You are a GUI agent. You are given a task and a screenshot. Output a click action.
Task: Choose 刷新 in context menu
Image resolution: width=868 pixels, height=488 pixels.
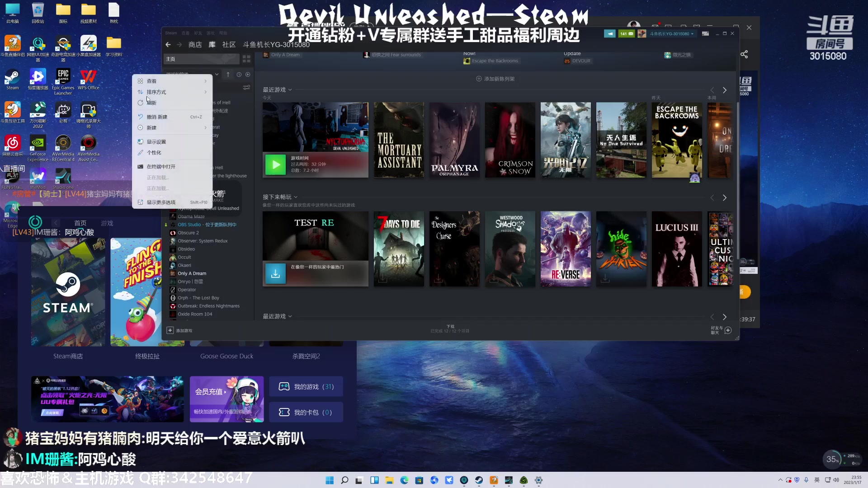click(x=172, y=103)
